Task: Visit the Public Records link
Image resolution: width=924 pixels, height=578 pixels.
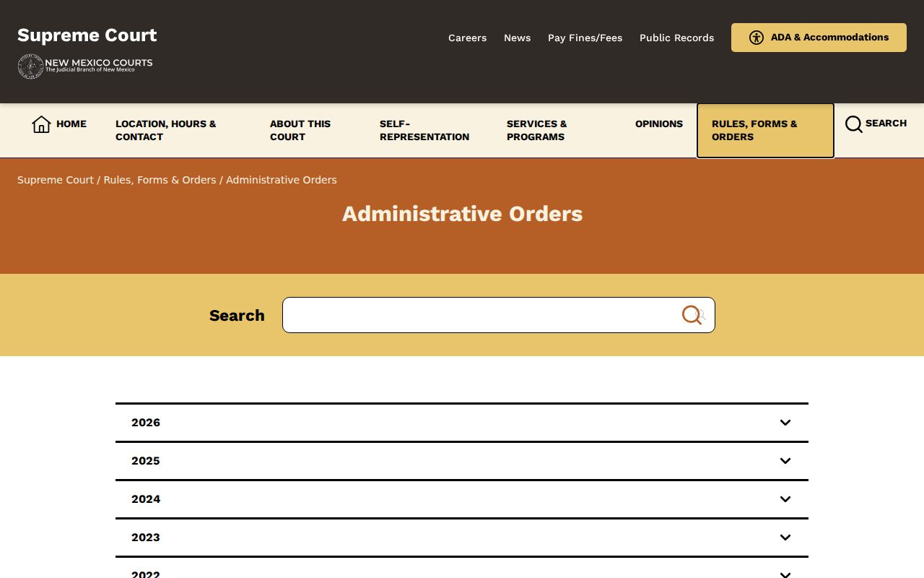Action: point(676,38)
